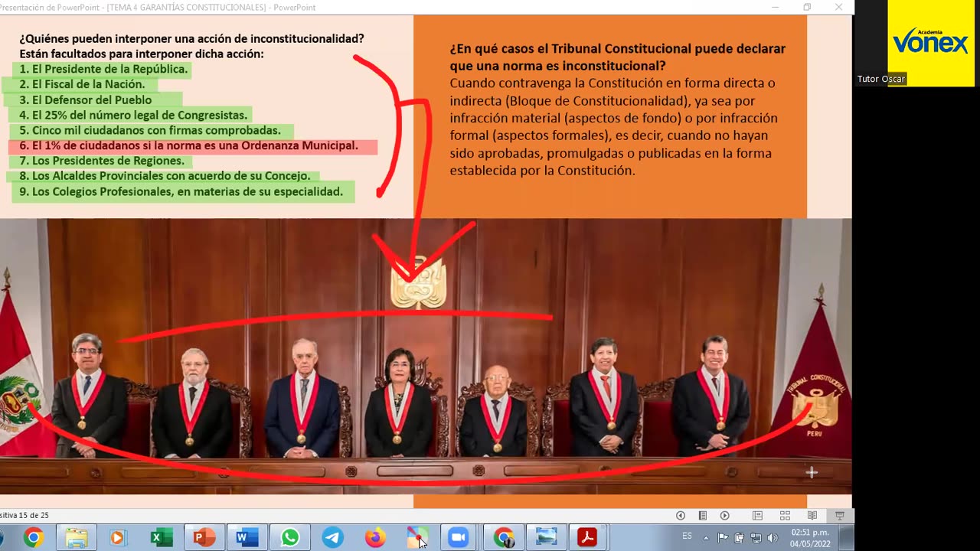Image resolution: width=980 pixels, height=551 pixels.
Task: Click the 'Tutor Oscar' participant label
Action: pos(881,80)
